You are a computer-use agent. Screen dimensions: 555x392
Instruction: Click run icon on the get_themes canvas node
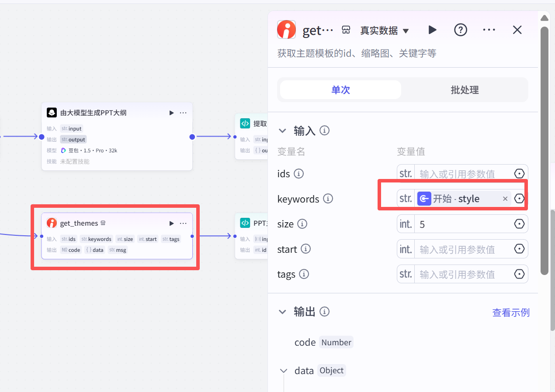tap(171, 223)
